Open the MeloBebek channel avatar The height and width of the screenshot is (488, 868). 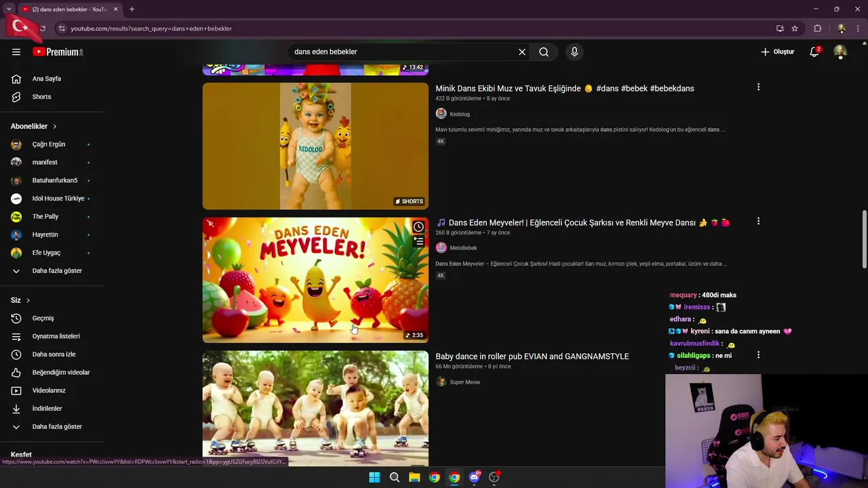click(x=441, y=248)
